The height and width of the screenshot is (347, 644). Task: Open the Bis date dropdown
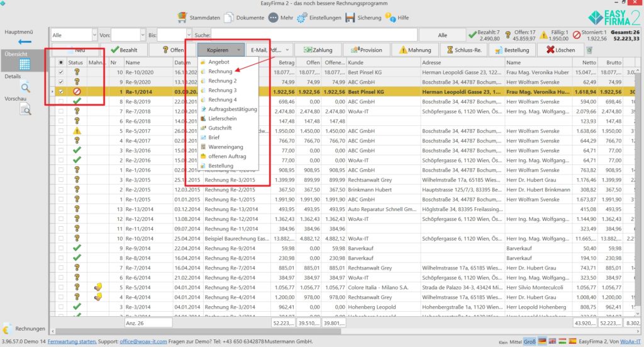[x=189, y=35]
